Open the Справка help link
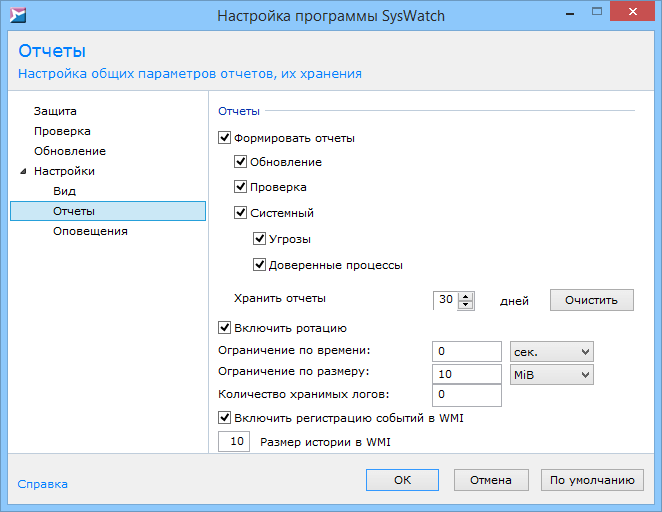This screenshot has width=662, height=512. (42, 484)
